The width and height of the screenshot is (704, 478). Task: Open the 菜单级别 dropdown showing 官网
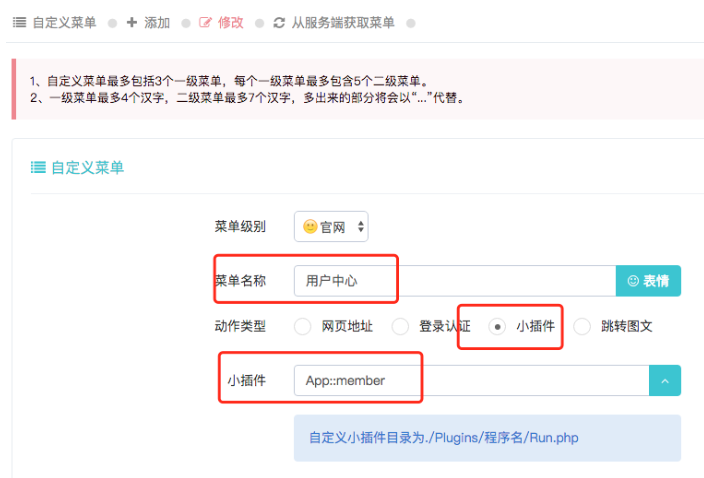click(331, 227)
